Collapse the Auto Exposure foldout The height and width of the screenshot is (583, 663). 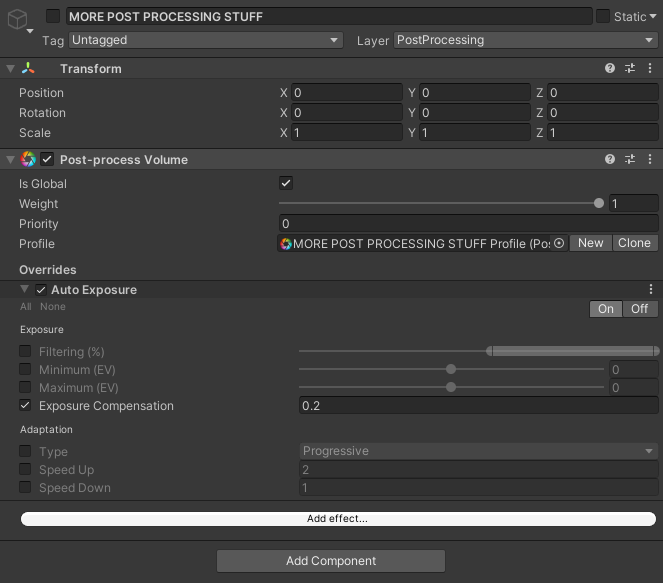pyautogui.click(x=25, y=289)
